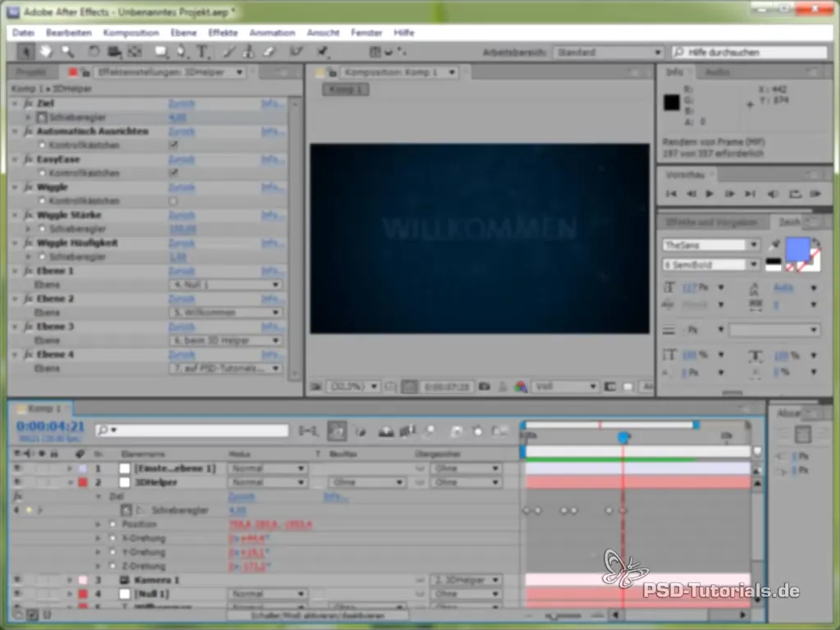Open the Effekte menu
This screenshot has height=630, width=840.
click(223, 33)
